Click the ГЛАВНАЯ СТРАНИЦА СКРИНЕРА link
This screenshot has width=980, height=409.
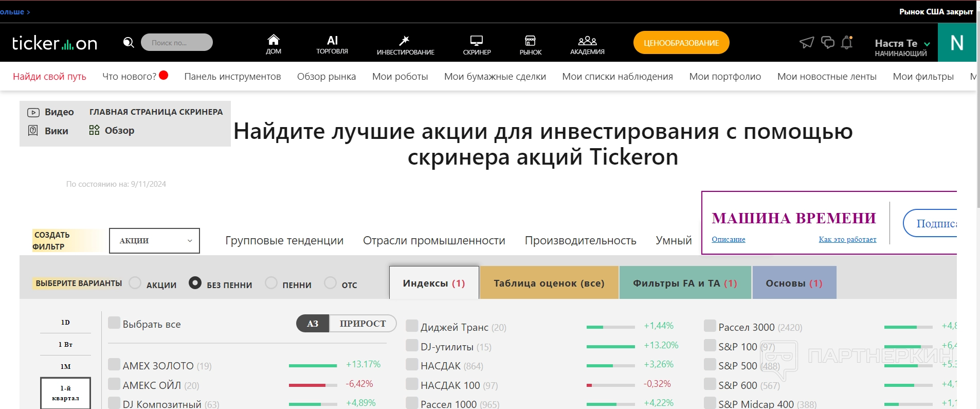(156, 112)
